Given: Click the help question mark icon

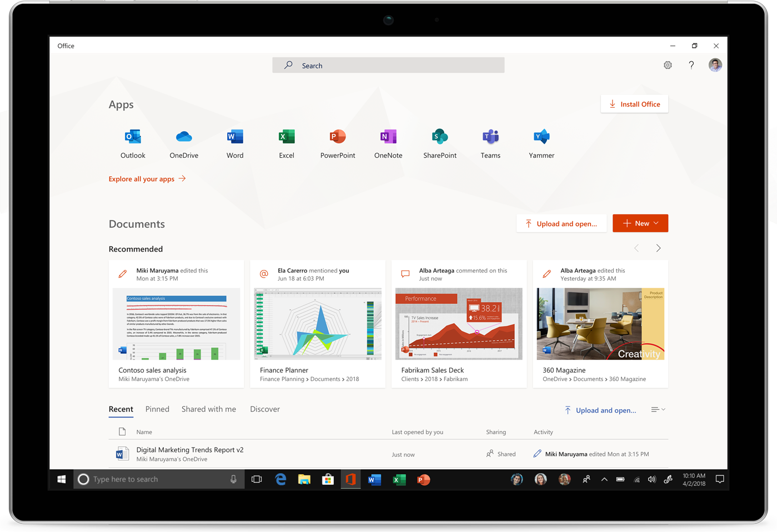Looking at the screenshot, I should 691,66.
